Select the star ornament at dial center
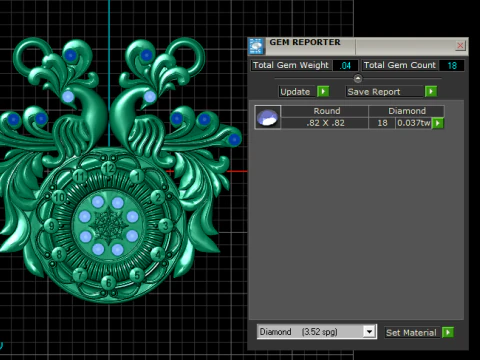The width and height of the screenshot is (480, 360). [108, 226]
